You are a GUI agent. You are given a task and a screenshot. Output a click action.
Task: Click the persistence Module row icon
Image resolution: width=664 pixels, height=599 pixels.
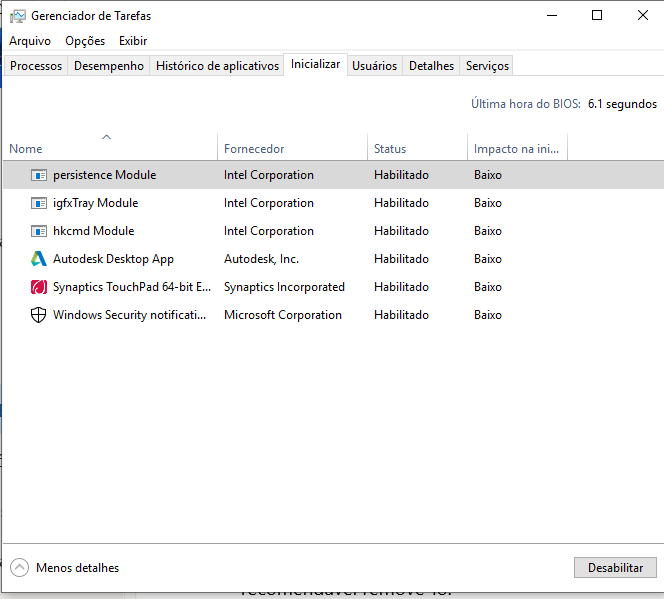(x=39, y=175)
